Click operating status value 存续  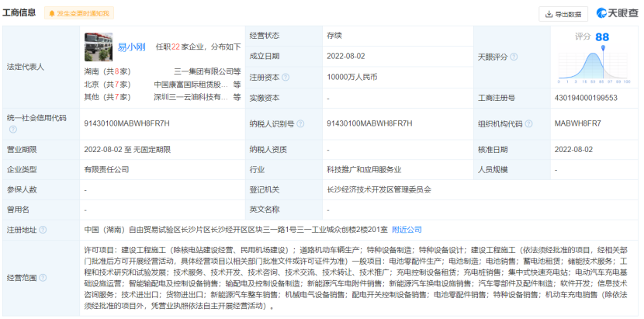tap(334, 36)
